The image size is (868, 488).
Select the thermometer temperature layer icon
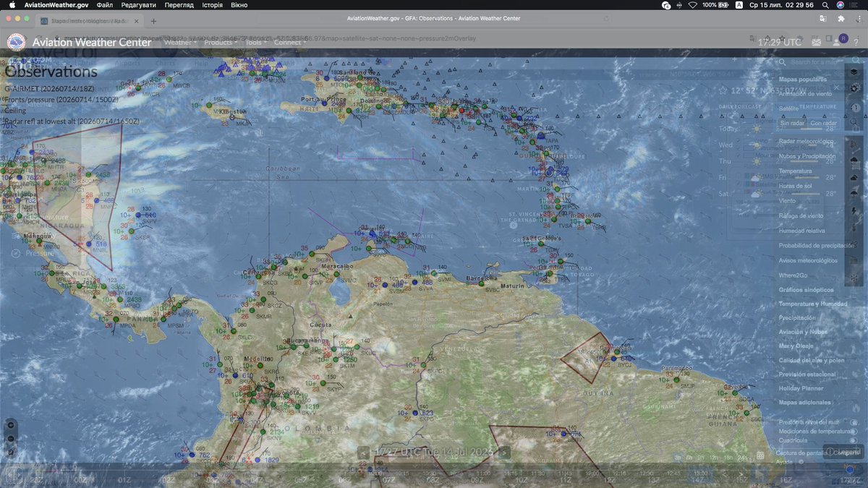[x=854, y=226]
